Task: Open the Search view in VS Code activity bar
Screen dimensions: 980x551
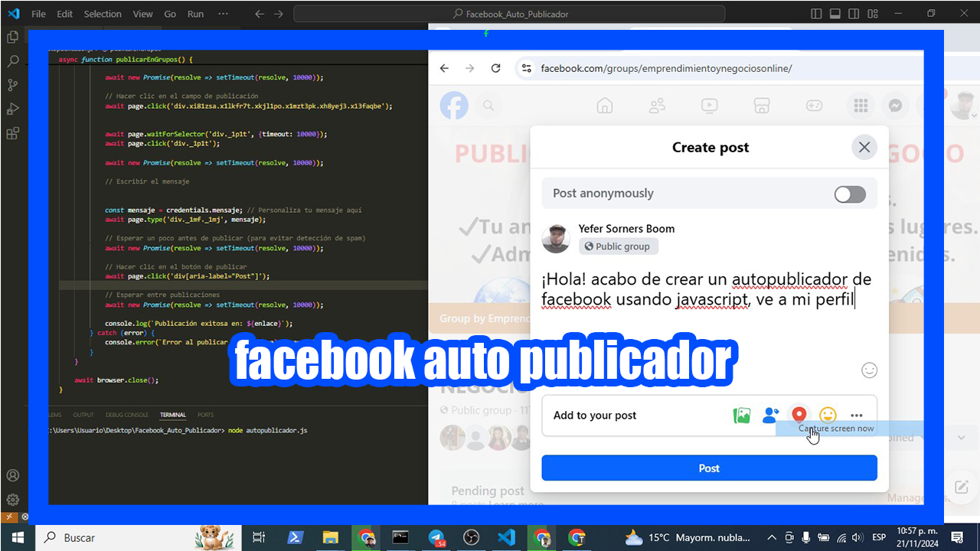Action: point(12,60)
